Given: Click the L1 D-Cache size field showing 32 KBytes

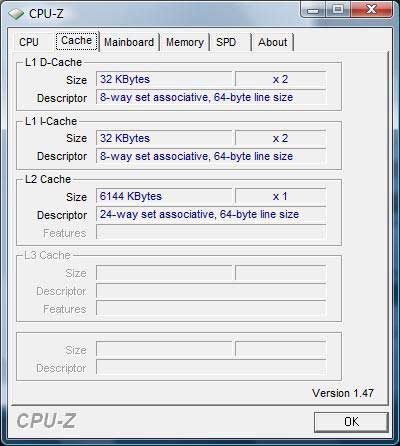Looking at the screenshot, I should 164,79.
